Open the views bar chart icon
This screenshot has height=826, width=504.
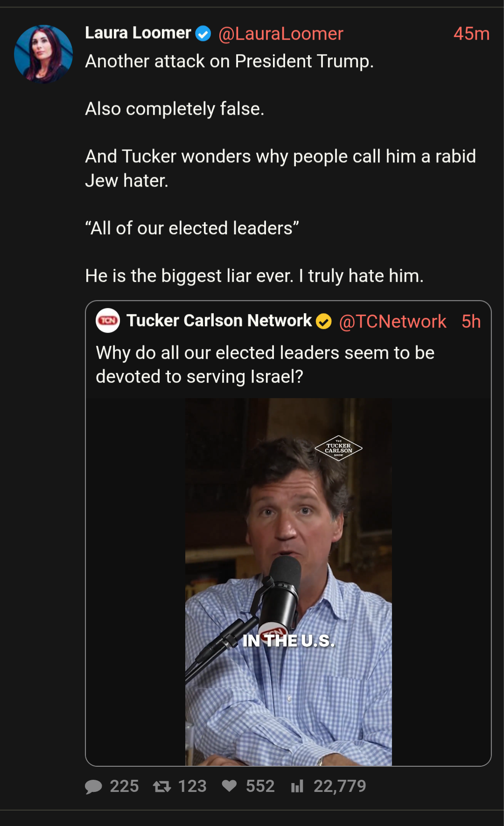coord(297,787)
